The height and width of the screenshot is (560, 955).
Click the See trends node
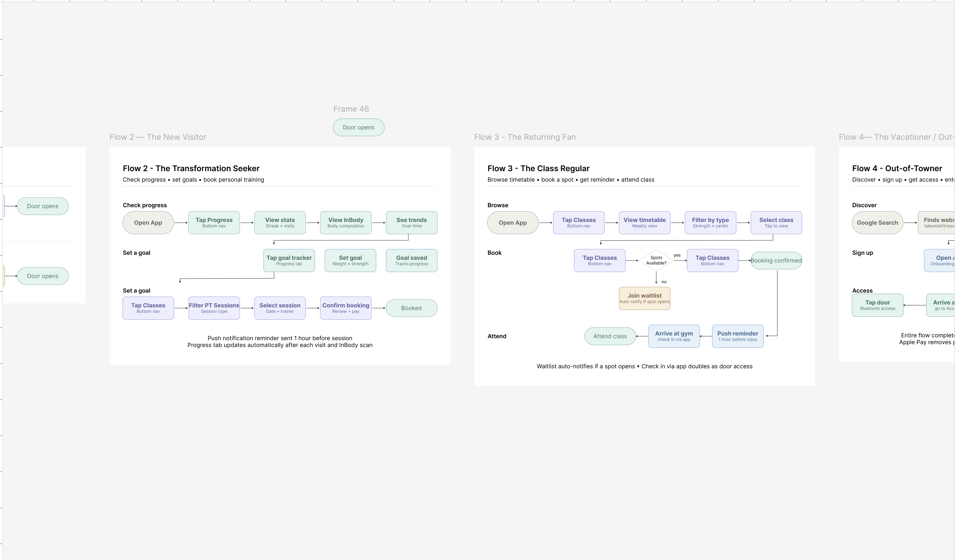[412, 223]
